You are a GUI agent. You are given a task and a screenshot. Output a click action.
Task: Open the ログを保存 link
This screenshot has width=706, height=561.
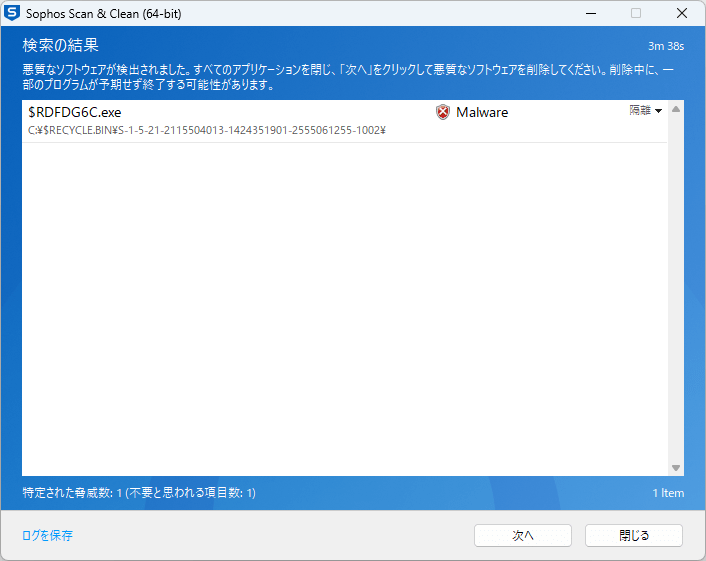(x=47, y=535)
